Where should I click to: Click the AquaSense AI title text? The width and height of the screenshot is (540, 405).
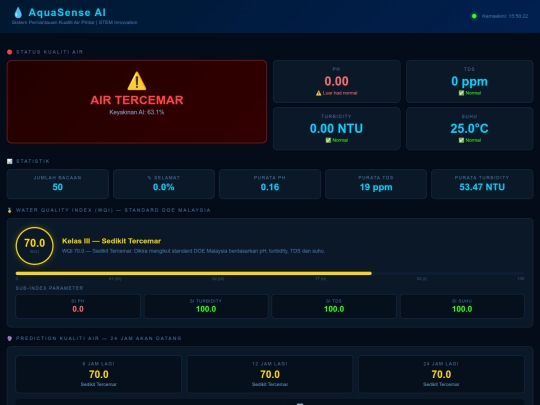pyautogui.click(x=67, y=12)
